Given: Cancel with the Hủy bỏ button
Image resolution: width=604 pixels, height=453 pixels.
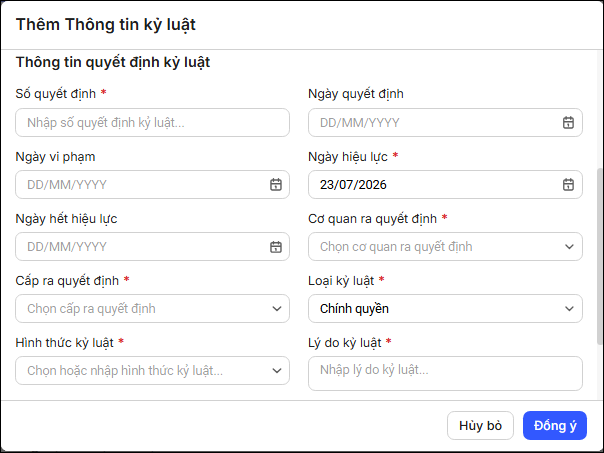Looking at the screenshot, I should click(480, 426).
